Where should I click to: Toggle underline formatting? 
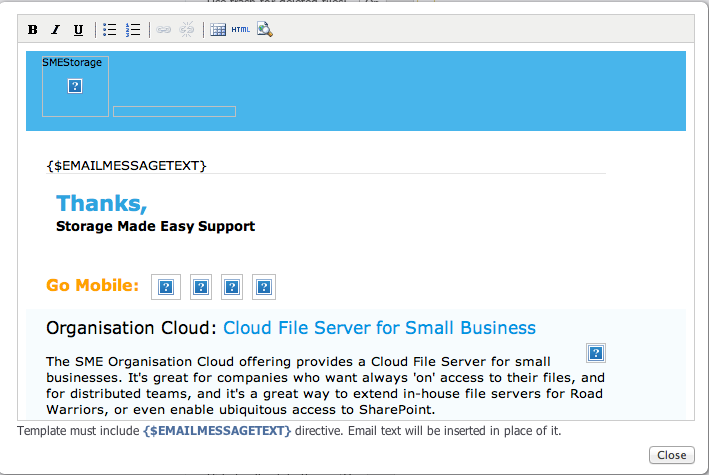coord(78,30)
